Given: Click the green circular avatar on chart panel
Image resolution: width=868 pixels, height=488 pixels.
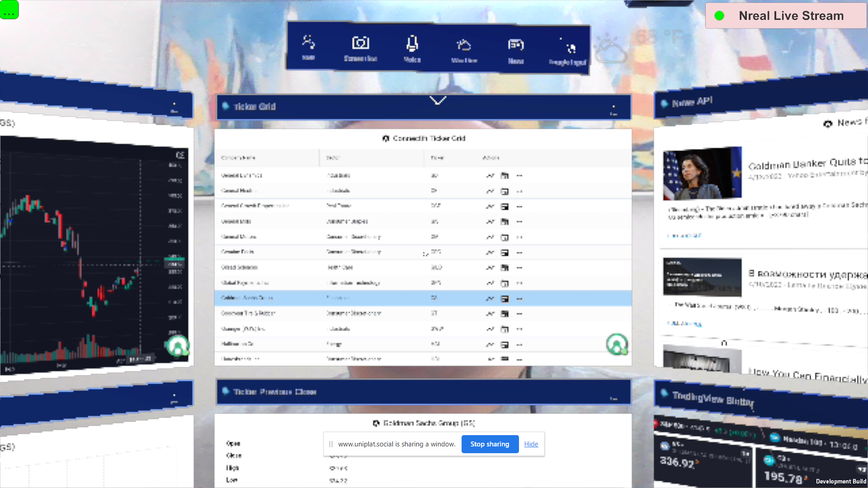Looking at the screenshot, I should click(178, 346).
